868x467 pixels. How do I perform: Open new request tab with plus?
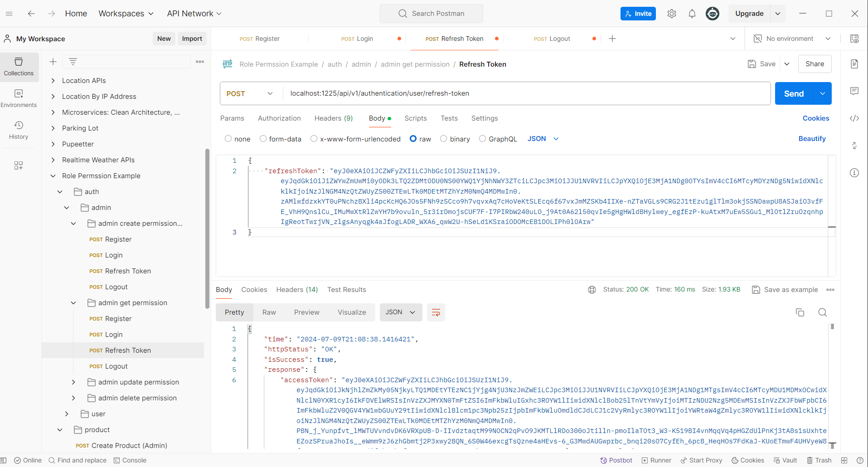[612, 39]
